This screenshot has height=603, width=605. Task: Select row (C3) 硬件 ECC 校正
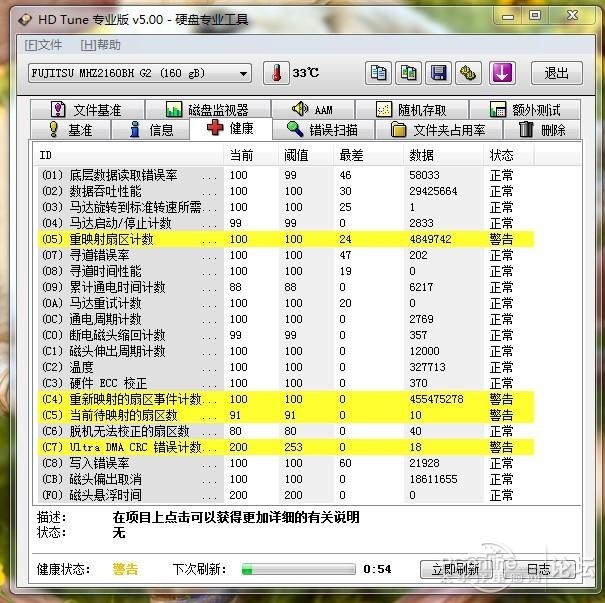point(286,383)
